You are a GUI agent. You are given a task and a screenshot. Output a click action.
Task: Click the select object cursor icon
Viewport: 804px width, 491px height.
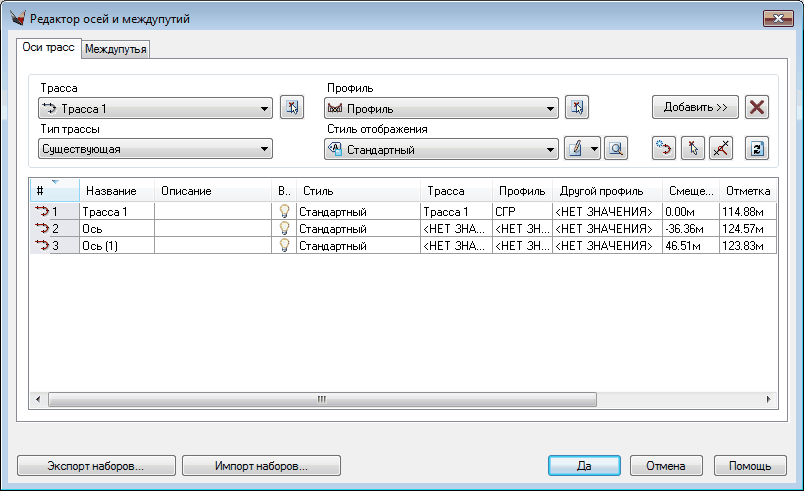coord(692,149)
